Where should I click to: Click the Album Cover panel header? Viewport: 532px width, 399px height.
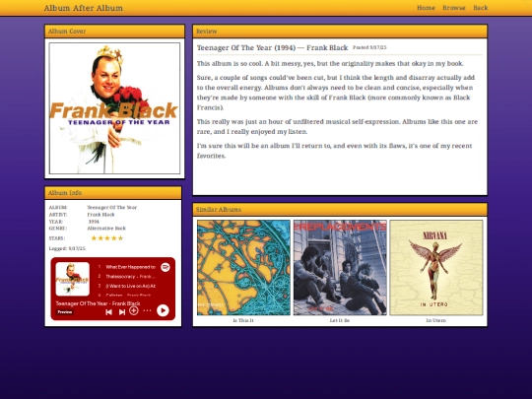tap(114, 32)
